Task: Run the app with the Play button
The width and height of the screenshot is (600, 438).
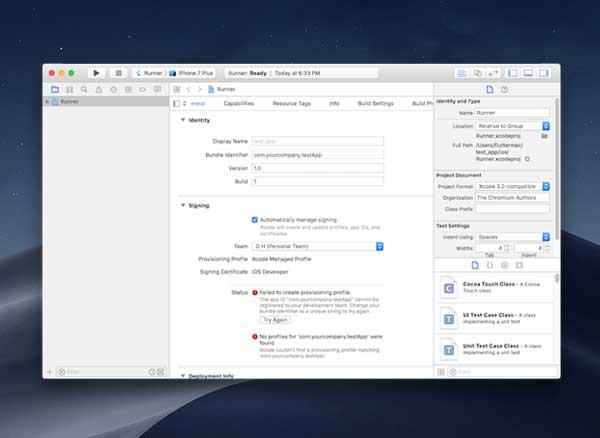Action: pos(96,73)
